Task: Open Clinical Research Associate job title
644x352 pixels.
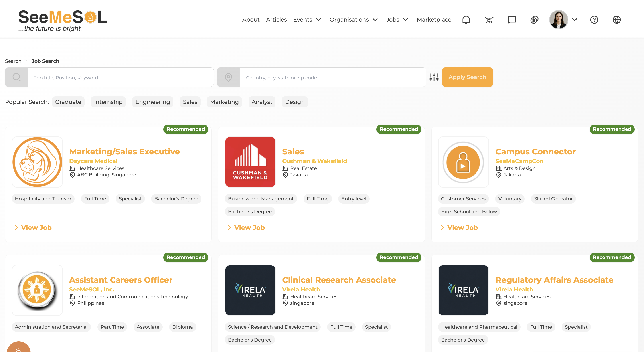Action: (x=339, y=280)
